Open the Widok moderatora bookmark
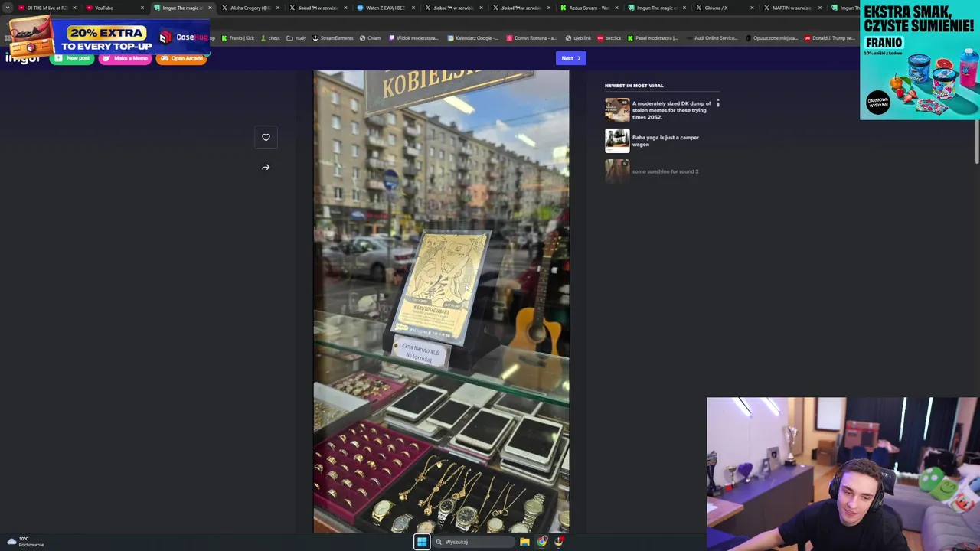980x551 pixels. [x=413, y=38]
